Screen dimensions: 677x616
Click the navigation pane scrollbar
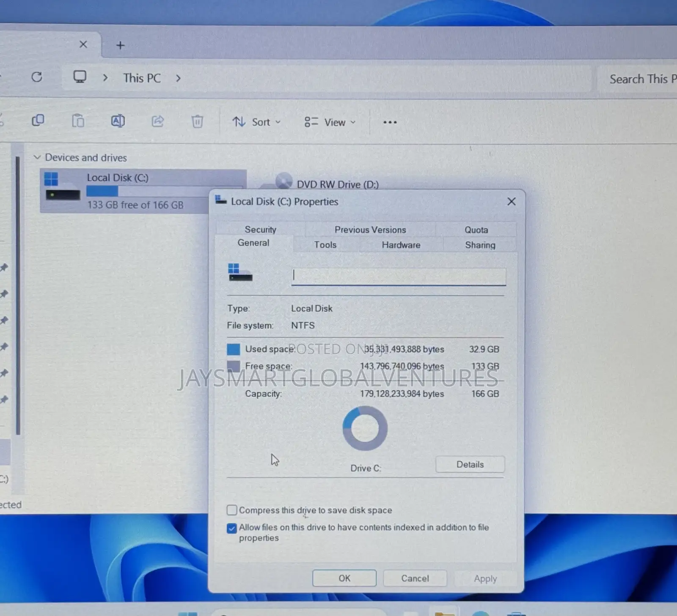point(18,296)
